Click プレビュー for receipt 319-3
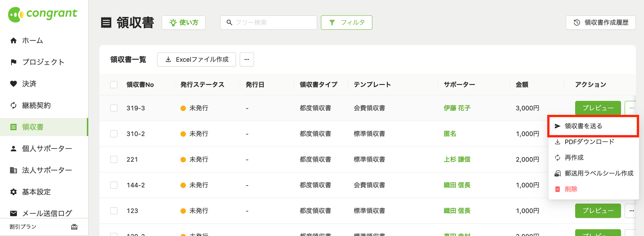The image size is (644, 236). 598,108
